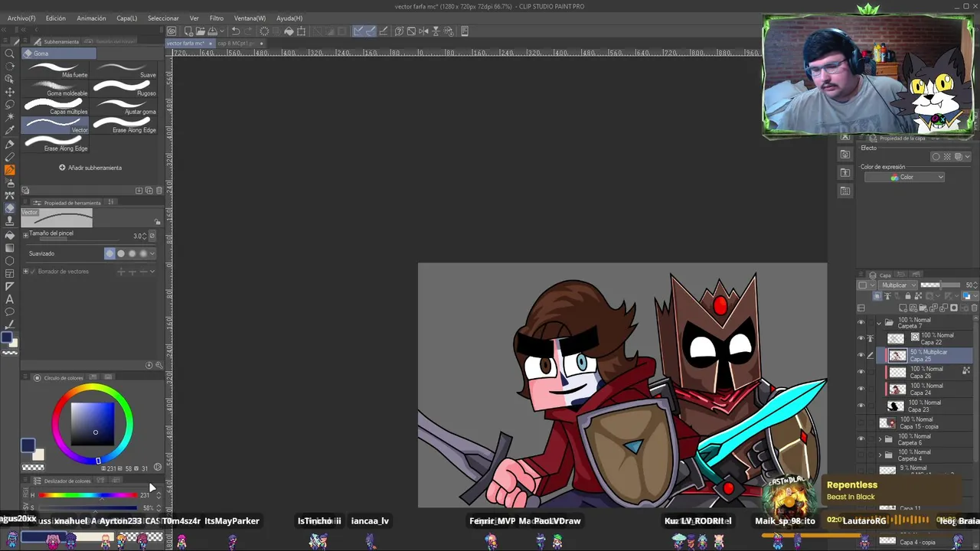The image size is (980, 551).
Task: Hide the Capa 26 layer
Action: click(861, 372)
